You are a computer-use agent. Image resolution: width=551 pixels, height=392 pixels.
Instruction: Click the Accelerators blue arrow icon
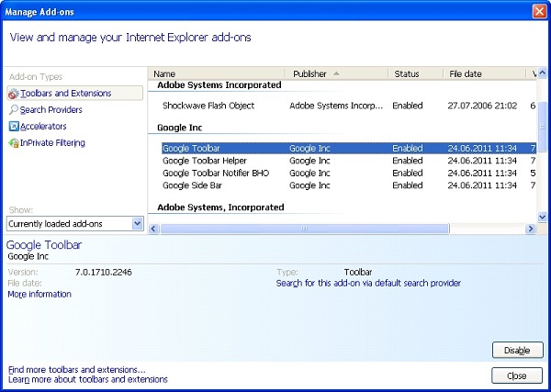pos(14,126)
